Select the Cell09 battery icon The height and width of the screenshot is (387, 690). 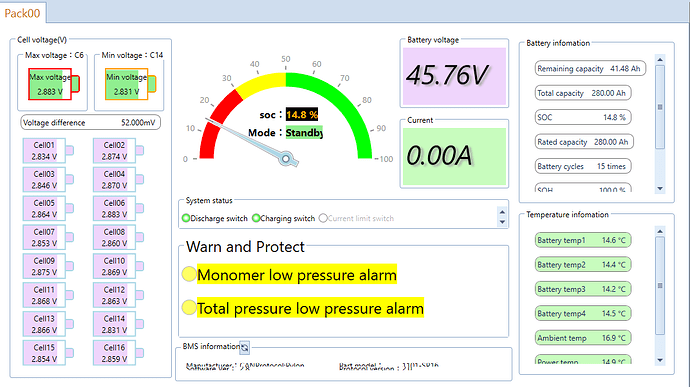click(48, 266)
